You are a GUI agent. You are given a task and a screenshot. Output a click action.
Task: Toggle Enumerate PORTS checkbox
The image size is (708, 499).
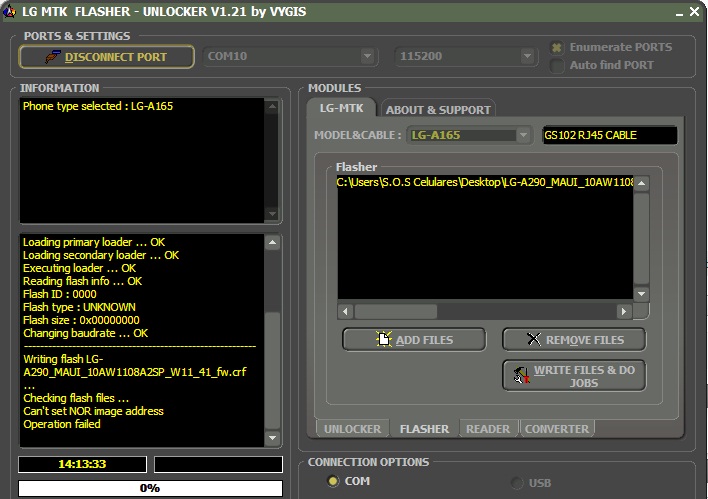coord(557,47)
